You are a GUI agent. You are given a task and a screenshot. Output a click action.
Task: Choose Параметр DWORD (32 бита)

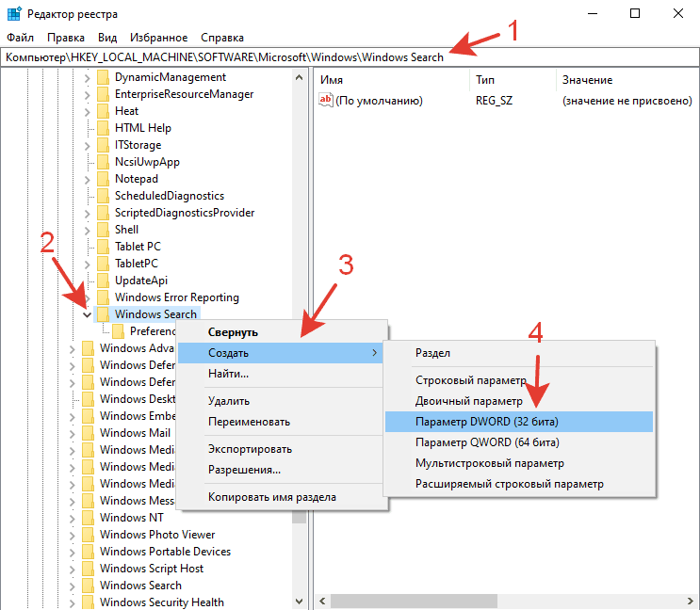[519, 422]
